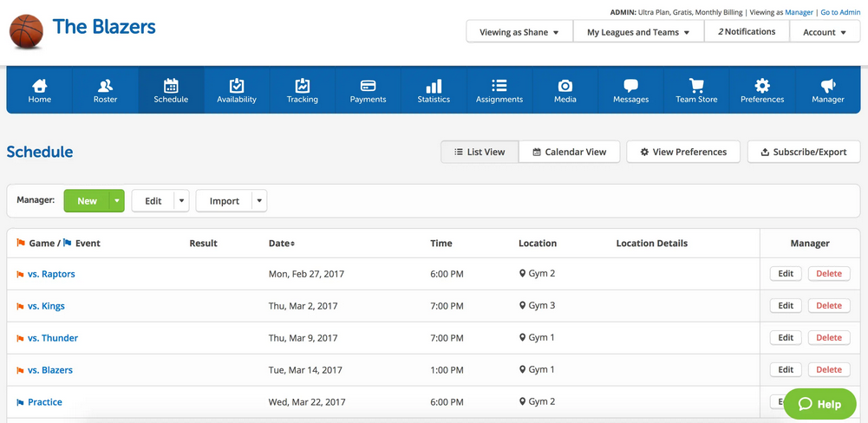Open View Preferences

[683, 152]
